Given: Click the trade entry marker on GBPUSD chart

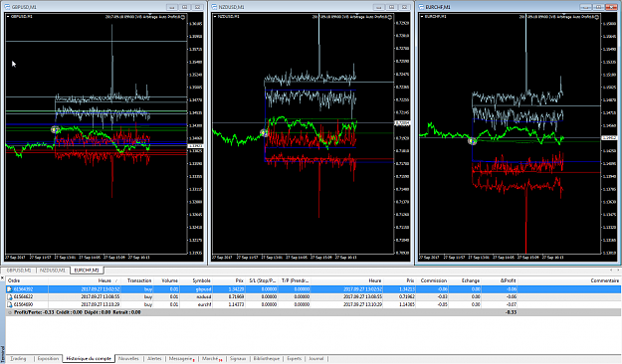Looking at the screenshot, I should tap(55, 129).
